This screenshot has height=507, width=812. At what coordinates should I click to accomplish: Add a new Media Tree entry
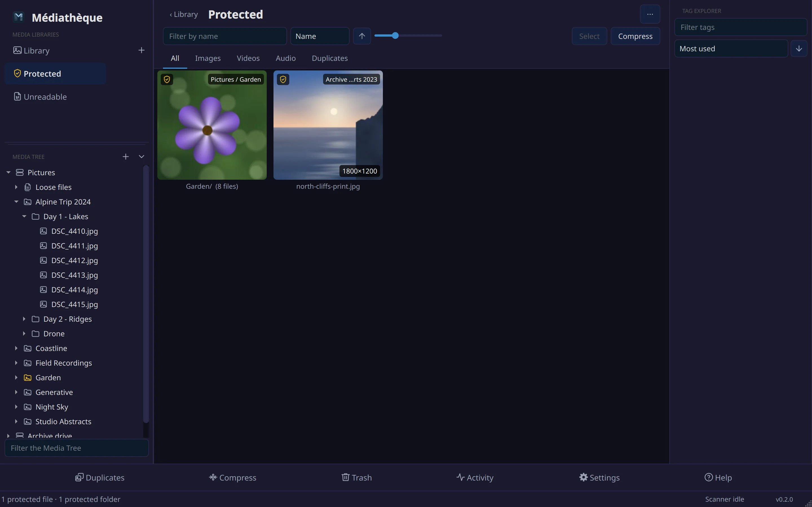[125, 157]
